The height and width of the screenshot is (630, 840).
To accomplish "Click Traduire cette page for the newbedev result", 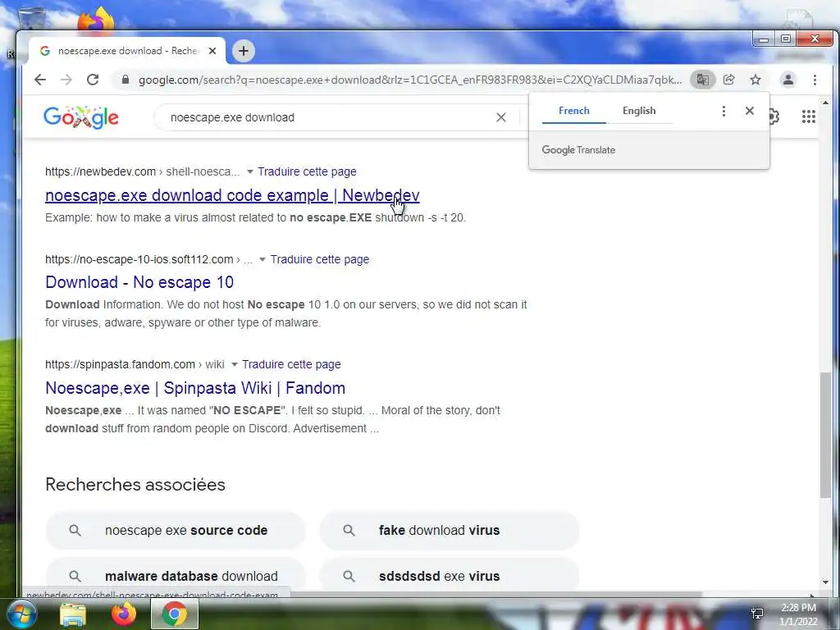I will click(x=307, y=171).
